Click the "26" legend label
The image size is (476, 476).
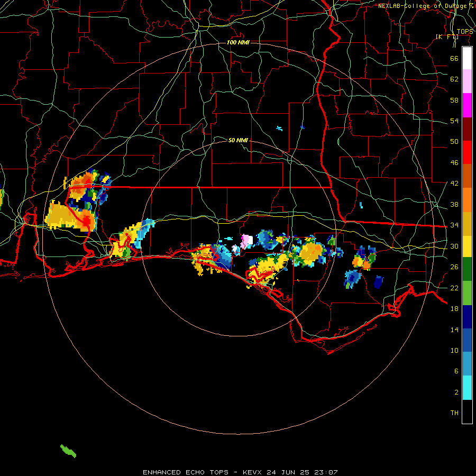tap(454, 267)
